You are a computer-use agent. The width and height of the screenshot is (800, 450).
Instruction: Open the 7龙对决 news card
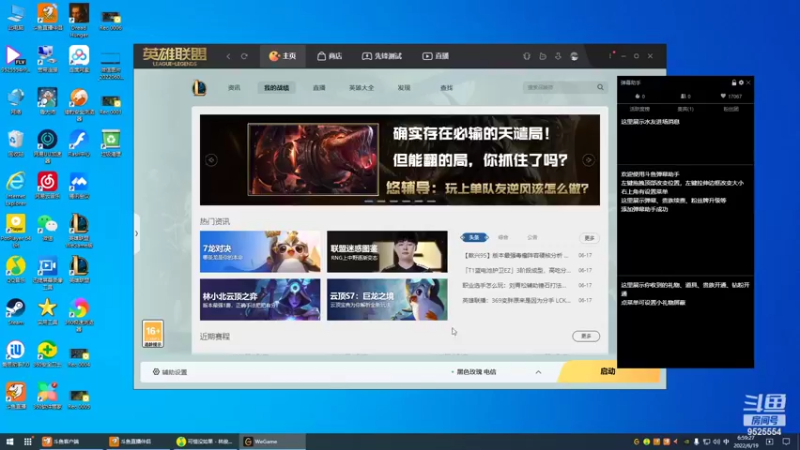point(260,252)
